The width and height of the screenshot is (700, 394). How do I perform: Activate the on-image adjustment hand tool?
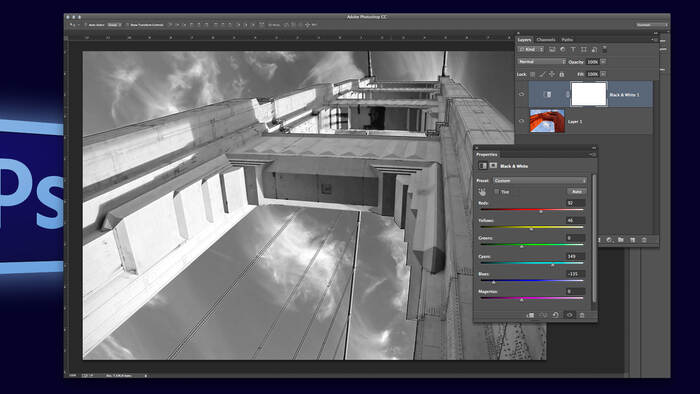tap(482, 192)
